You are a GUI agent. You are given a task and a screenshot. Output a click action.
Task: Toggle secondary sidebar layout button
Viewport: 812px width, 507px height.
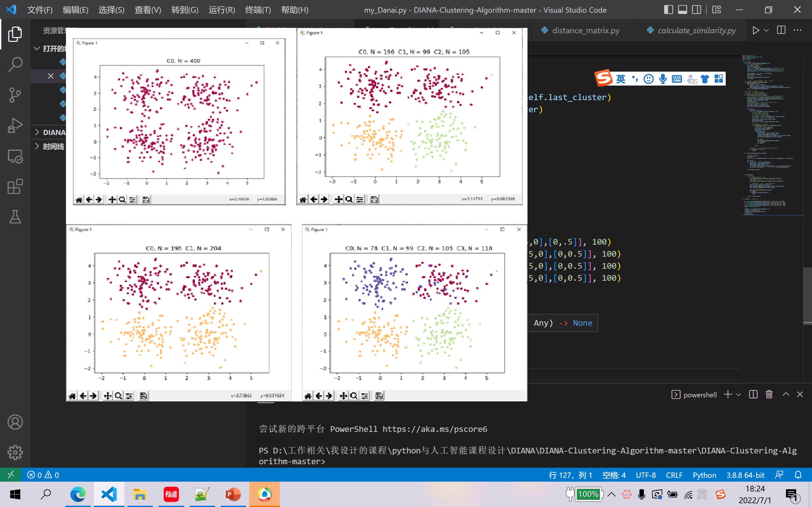[x=697, y=10]
